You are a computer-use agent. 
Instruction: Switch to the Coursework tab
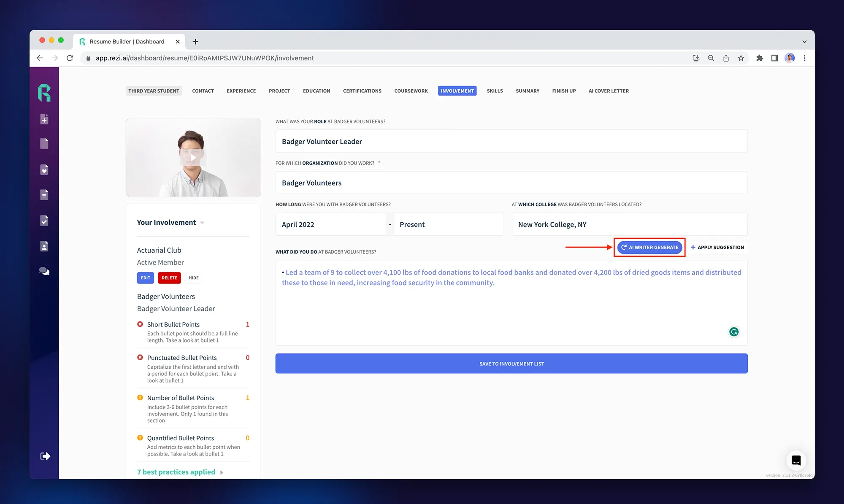coord(411,91)
